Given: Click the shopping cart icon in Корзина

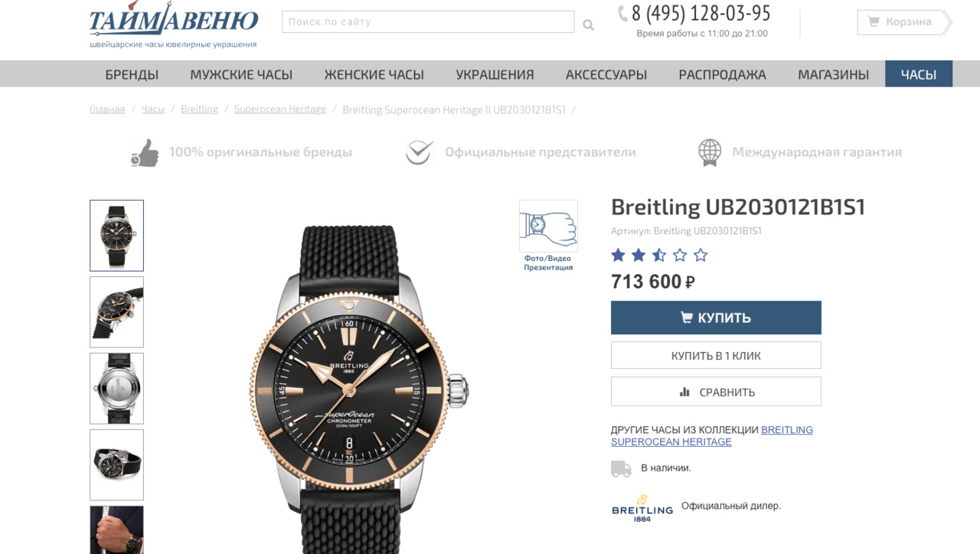Looking at the screenshot, I should [x=874, y=21].
